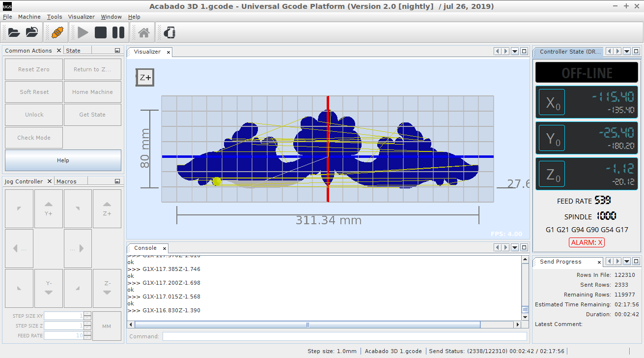Viewport: 644px width, 358px height.
Task: Click the reload file folder icon
Action: coord(32,33)
